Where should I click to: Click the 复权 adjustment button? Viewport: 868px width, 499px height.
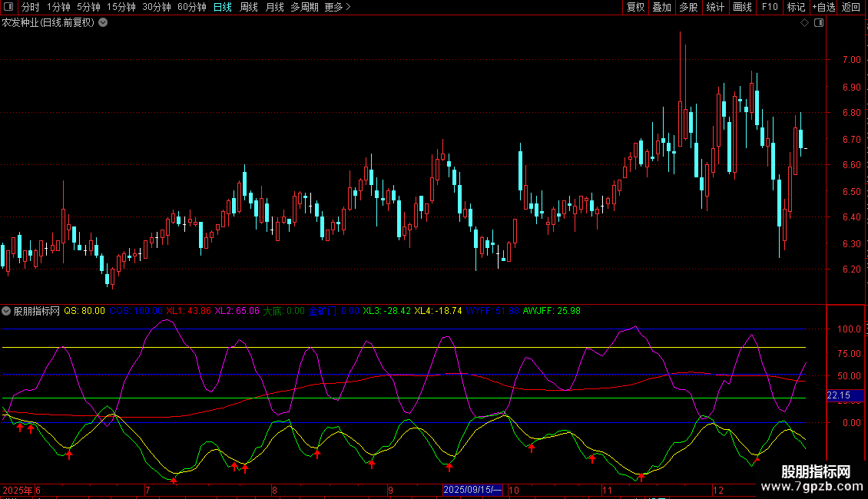(636, 7)
